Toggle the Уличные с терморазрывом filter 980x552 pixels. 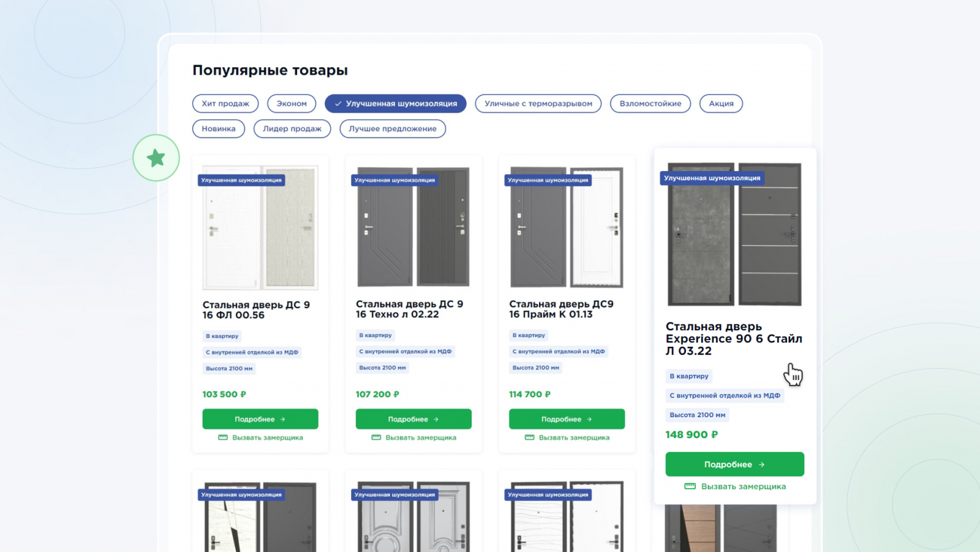(x=538, y=104)
